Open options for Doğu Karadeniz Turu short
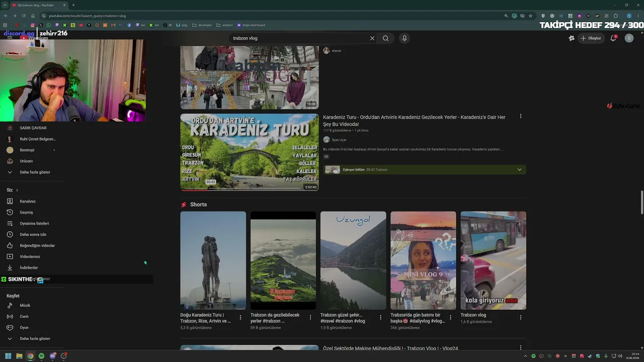The height and width of the screenshot is (362, 644). (240, 317)
